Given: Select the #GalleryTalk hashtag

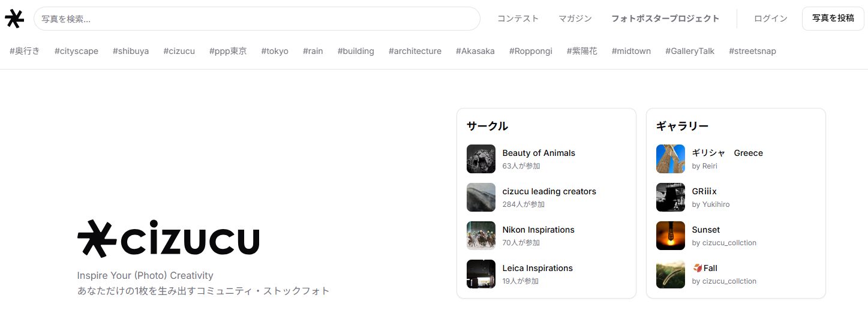Looking at the screenshot, I should 690,51.
